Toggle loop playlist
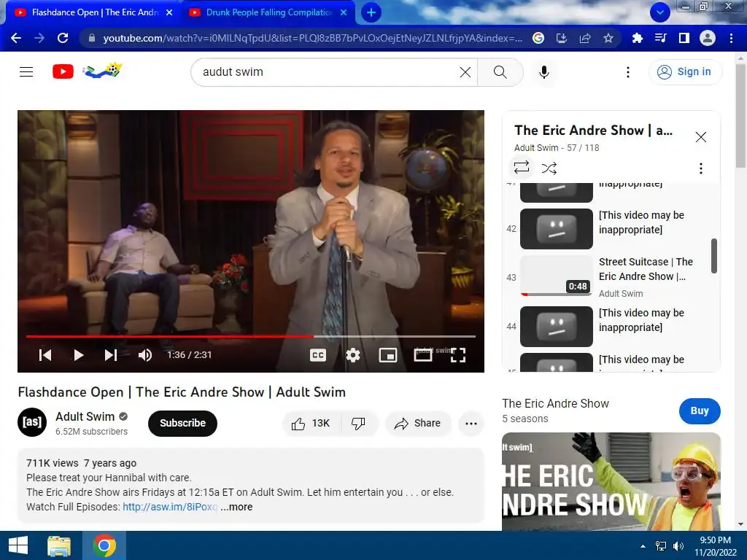Image resolution: width=747 pixels, height=560 pixels. [x=521, y=167]
